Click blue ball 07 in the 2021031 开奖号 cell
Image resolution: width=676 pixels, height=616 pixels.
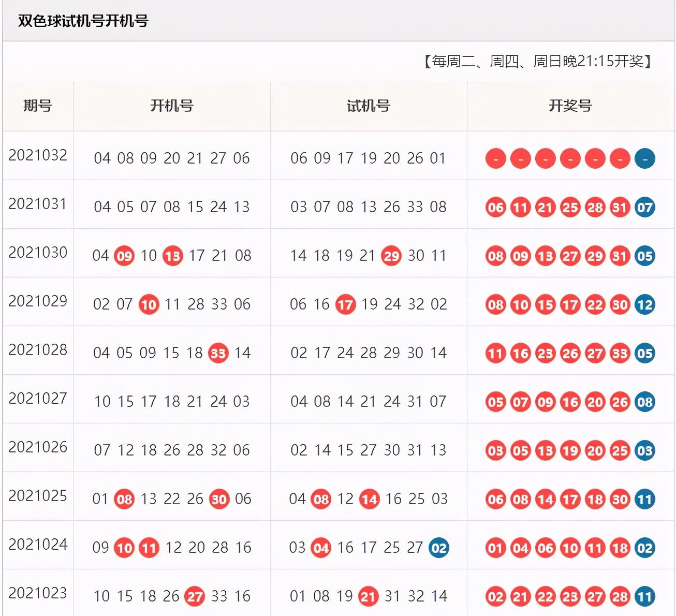(644, 208)
